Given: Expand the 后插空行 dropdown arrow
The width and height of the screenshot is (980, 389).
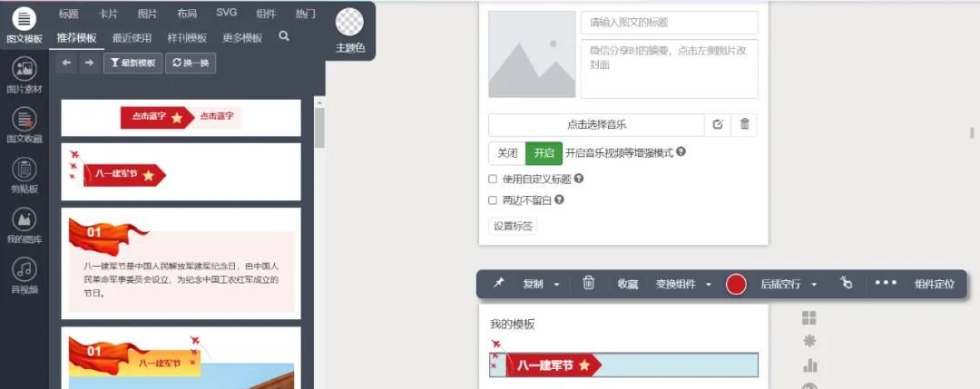Looking at the screenshot, I should (814, 285).
